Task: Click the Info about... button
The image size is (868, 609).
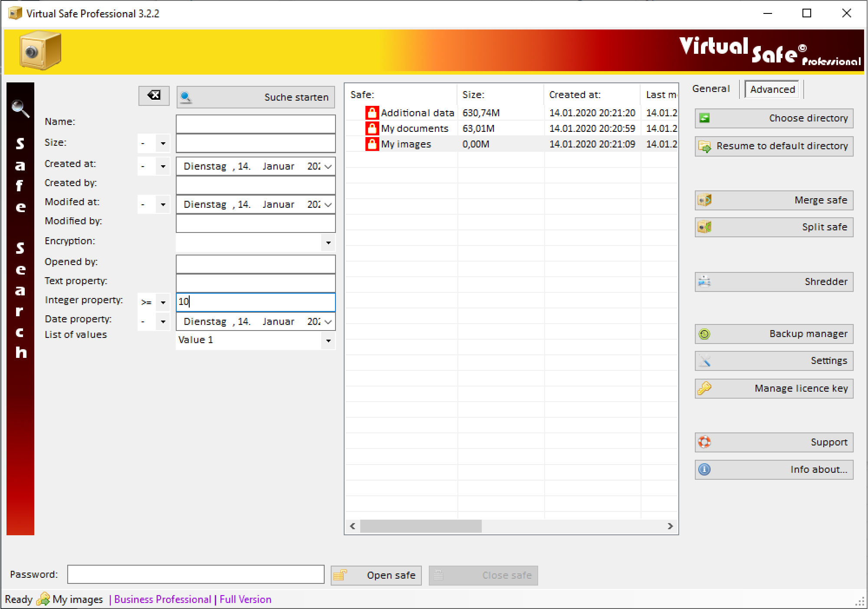Action: (x=774, y=470)
